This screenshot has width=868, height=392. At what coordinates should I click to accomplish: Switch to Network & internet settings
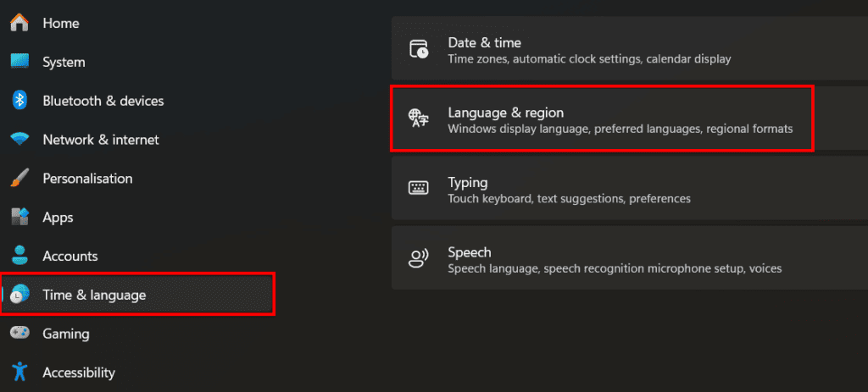pyautogui.click(x=101, y=140)
